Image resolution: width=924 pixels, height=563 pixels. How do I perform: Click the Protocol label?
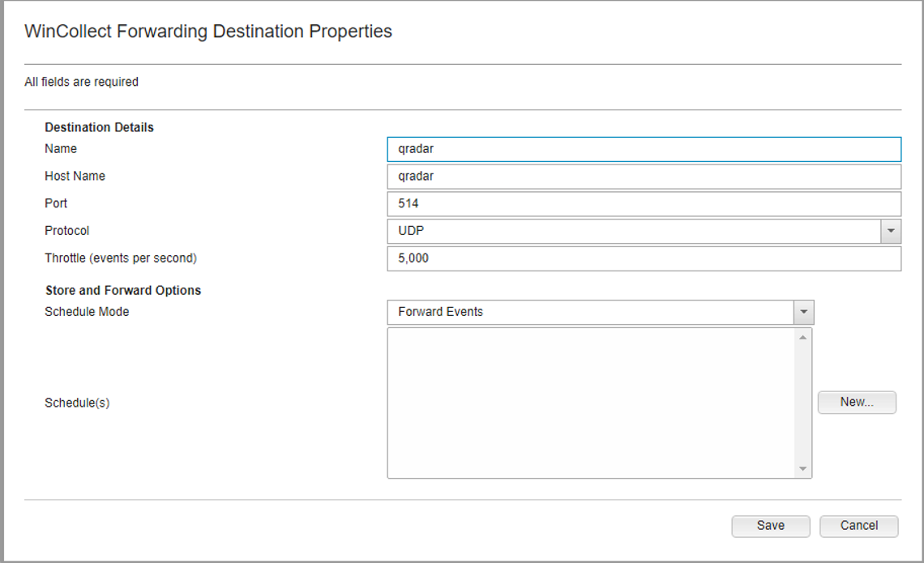click(66, 231)
